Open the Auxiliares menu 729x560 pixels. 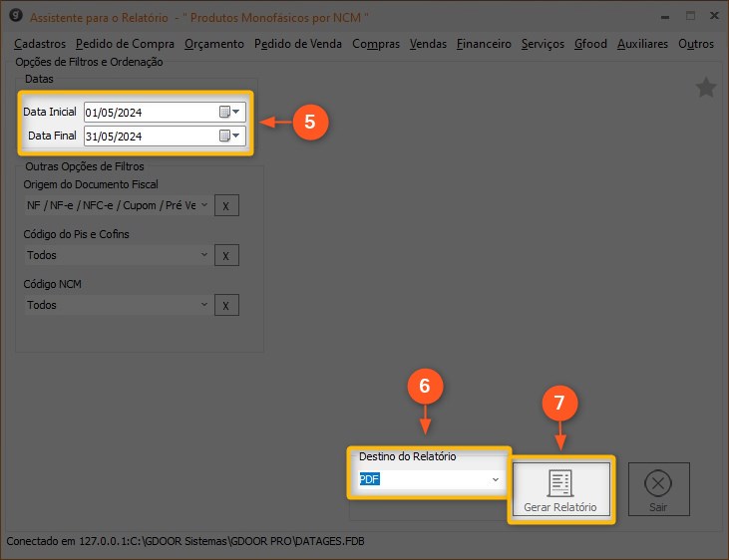click(643, 44)
